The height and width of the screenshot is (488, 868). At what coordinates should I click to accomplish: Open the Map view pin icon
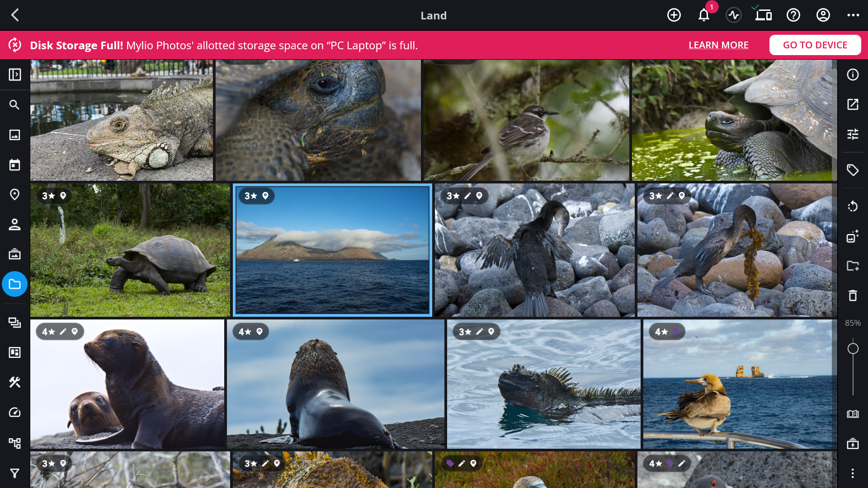pyautogui.click(x=14, y=194)
